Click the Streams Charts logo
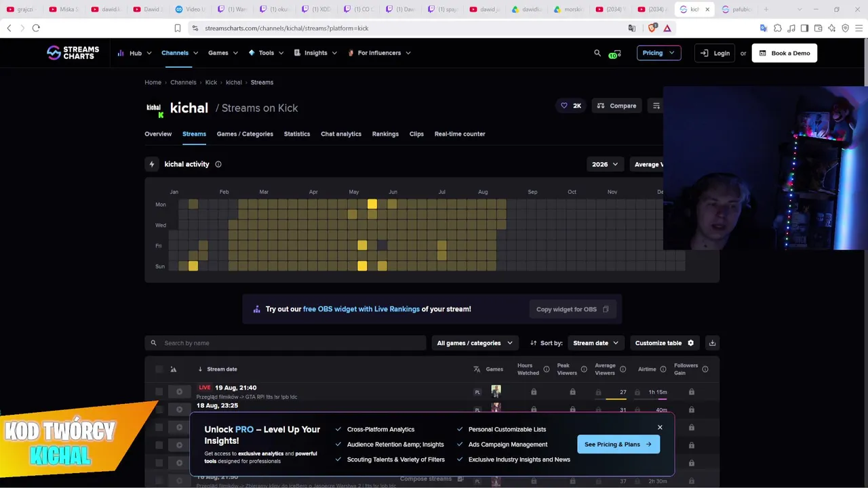Viewport: 868px width, 488px height. click(x=73, y=53)
